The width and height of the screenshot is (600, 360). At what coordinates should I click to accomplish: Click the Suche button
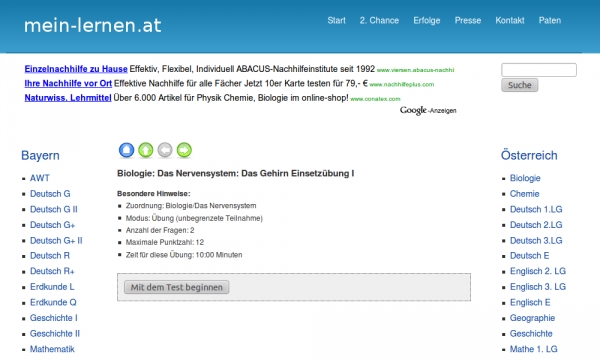click(x=520, y=85)
